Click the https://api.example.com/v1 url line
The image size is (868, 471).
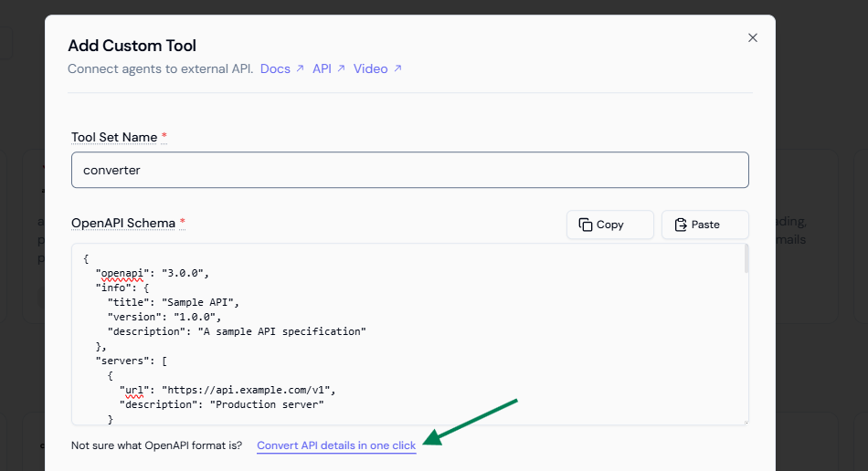coord(228,390)
